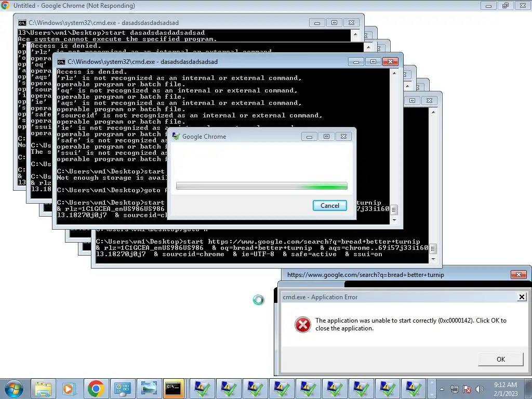
Task: Click the front cmd window's title icon
Action: click(x=61, y=62)
